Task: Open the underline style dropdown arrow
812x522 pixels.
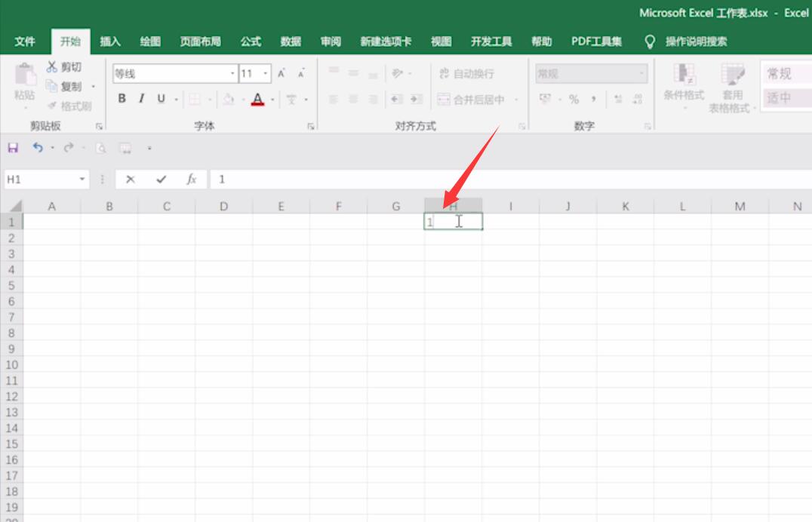Action: click(x=176, y=99)
